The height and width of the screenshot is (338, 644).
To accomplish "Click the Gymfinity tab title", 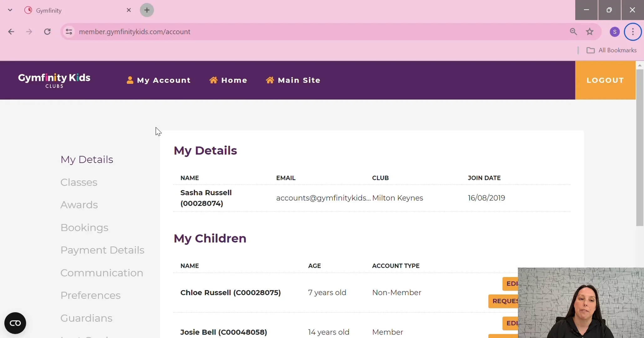I will coord(49,10).
